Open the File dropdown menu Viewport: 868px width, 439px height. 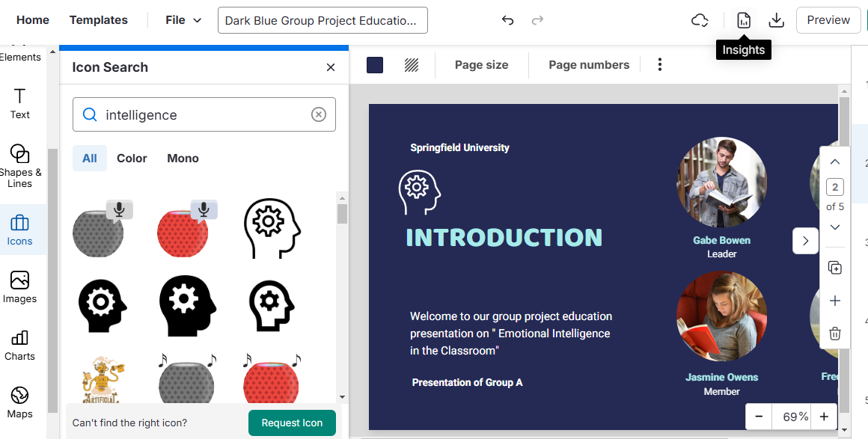[x=183, y=20]
